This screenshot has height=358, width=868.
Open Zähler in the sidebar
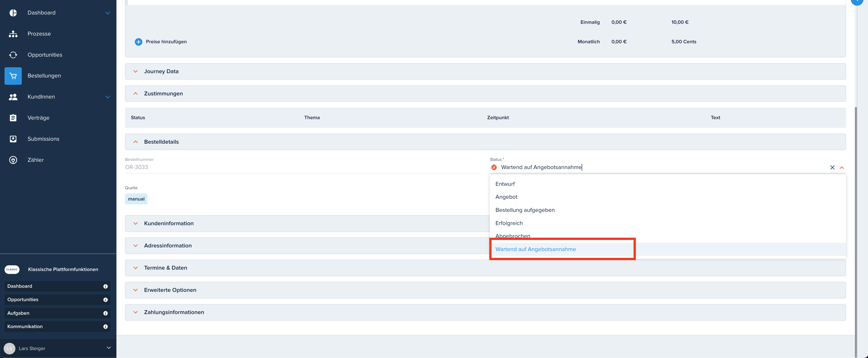tap(36, 160)
